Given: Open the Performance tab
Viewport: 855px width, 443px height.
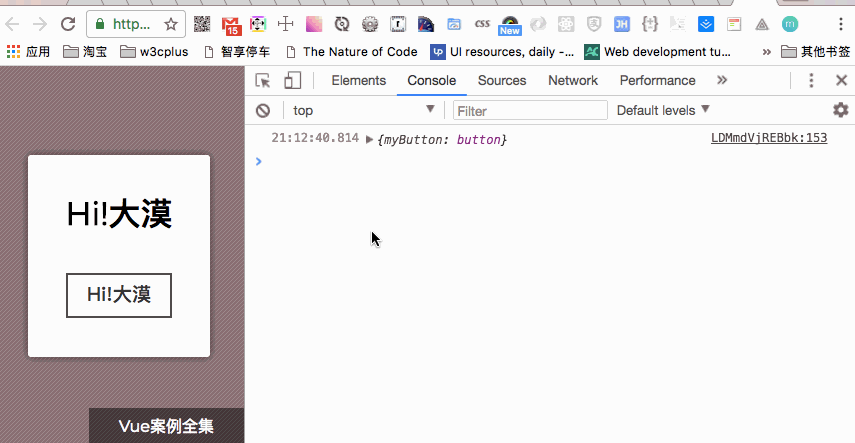Looking at the screenshot, I should (x=657, y=81).
